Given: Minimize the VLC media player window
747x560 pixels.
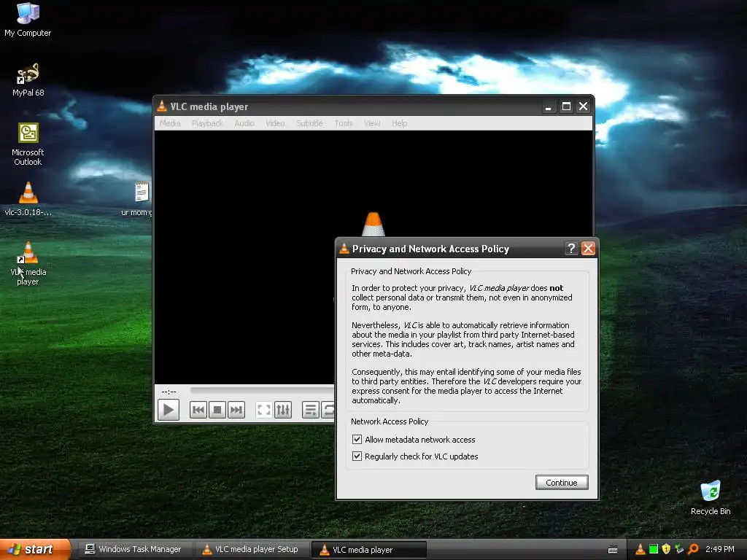Looking at the screenshot, I should click(x=549, y=106).
